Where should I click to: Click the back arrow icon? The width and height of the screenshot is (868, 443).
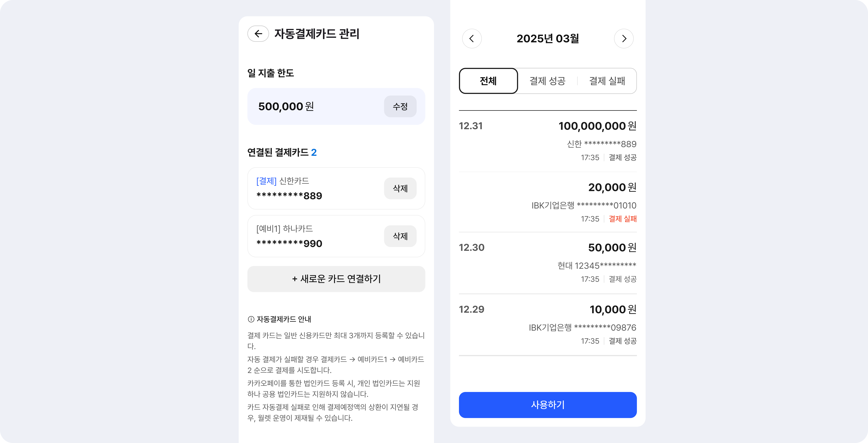click(x=258, y=34)
